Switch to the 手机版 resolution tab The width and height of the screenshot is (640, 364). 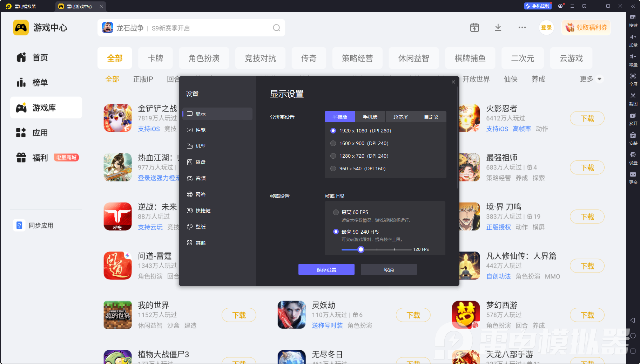370,117
